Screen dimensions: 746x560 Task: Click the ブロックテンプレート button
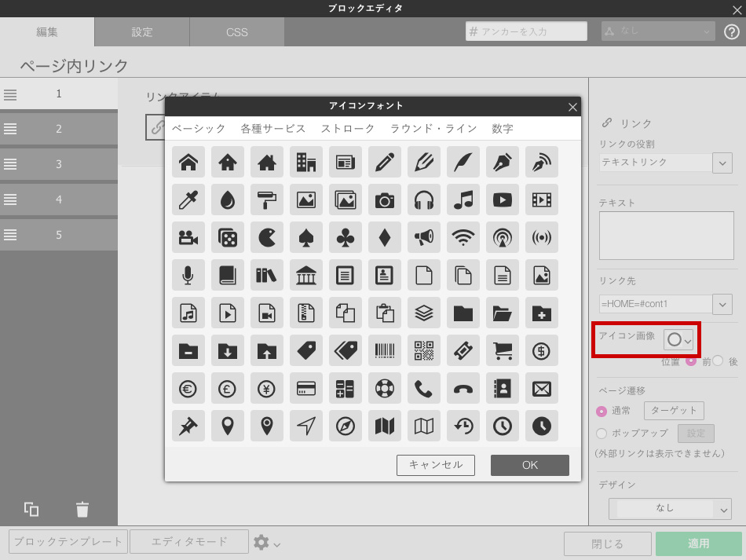(68, 541)
